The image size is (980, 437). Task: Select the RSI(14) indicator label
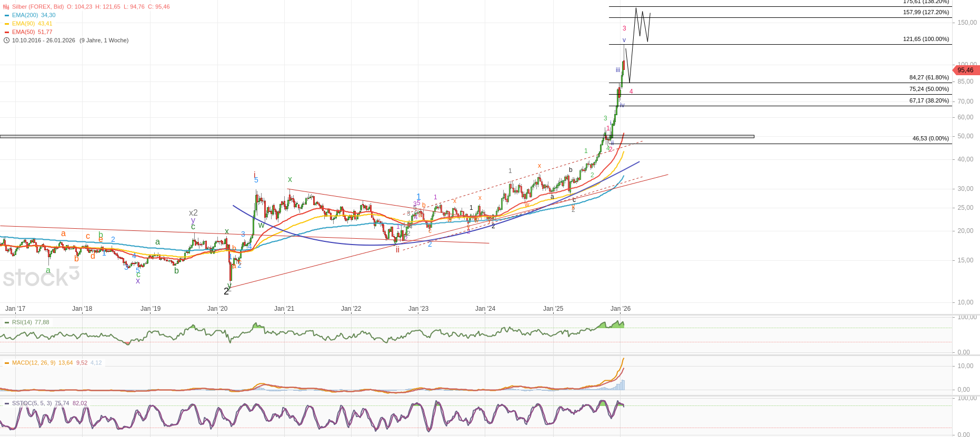tap(22, 322)
